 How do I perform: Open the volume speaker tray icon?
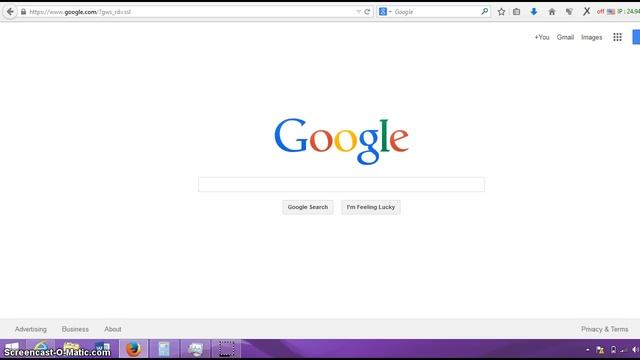click(x=635, y=350)
